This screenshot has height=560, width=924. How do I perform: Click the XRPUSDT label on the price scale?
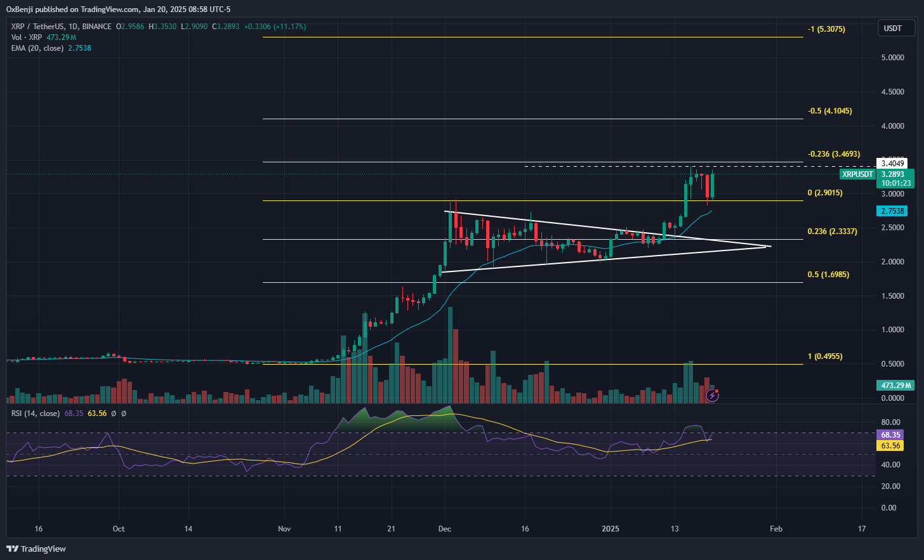tap(857, 174)
